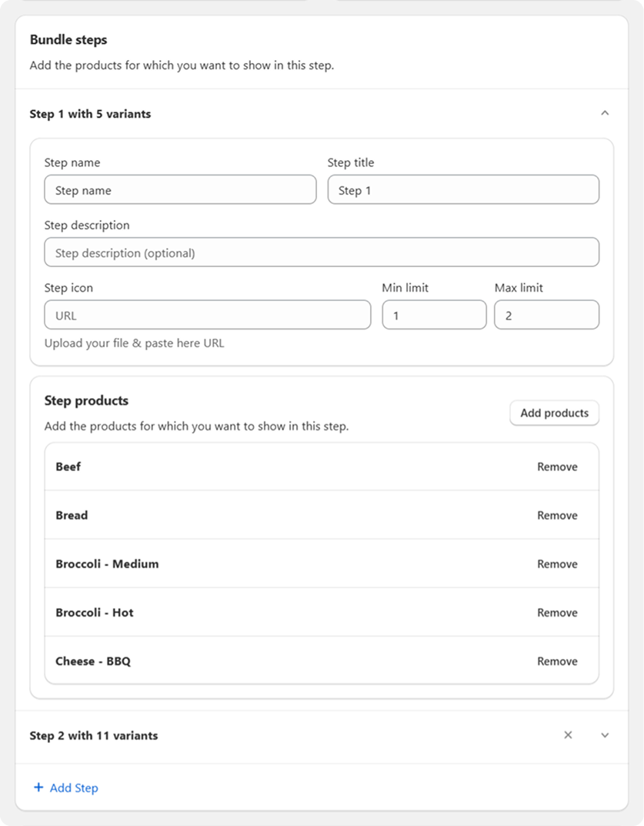Image resolution: width=644 pixels, height=826 pixels.
Task: Select the Min limit field
Action: click(434, 315)
